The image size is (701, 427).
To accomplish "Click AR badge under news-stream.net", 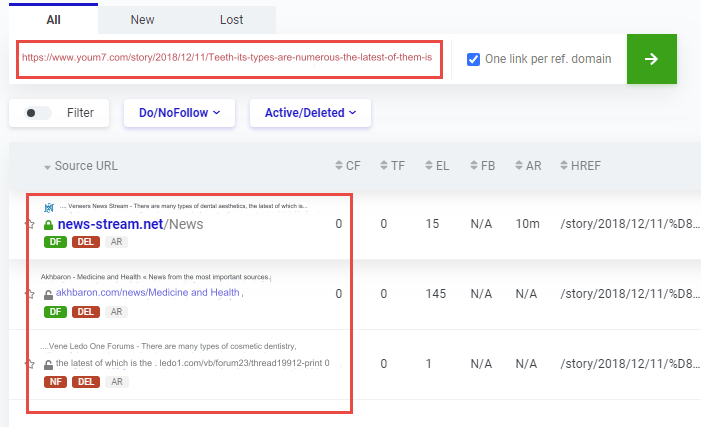I will 116,242.
